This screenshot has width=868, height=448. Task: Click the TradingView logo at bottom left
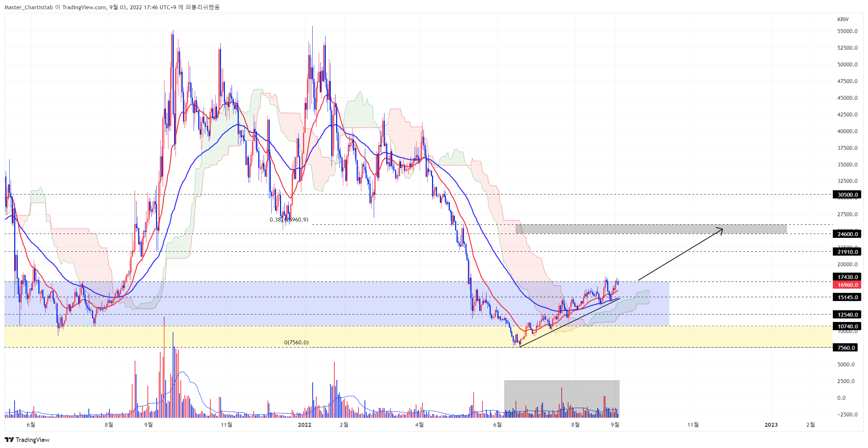pos(27,439)
